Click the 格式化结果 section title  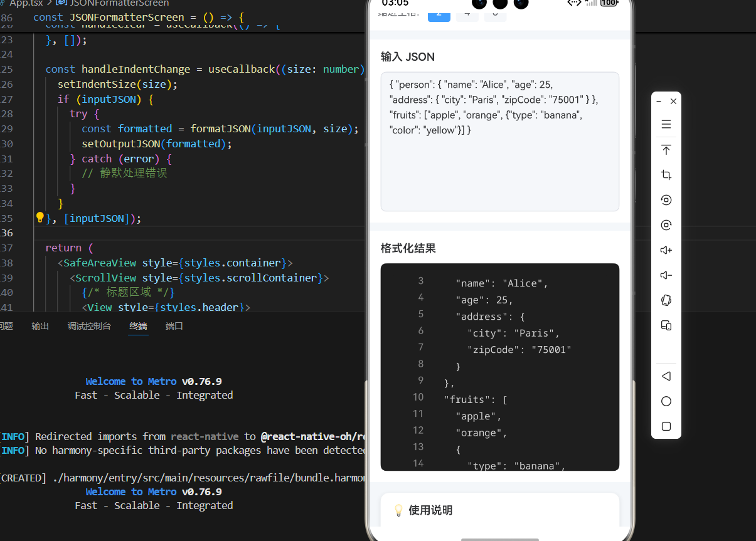click(x=408, y=248)
